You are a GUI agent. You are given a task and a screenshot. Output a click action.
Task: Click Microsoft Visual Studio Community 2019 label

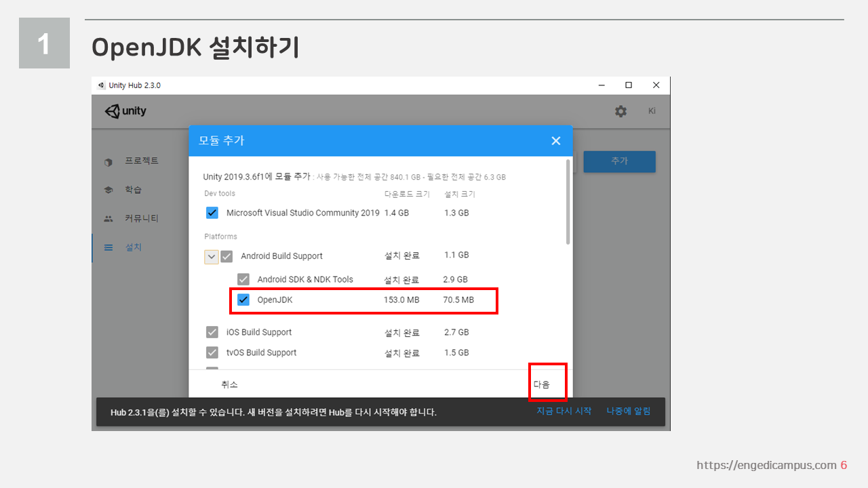tap(303, 213)
